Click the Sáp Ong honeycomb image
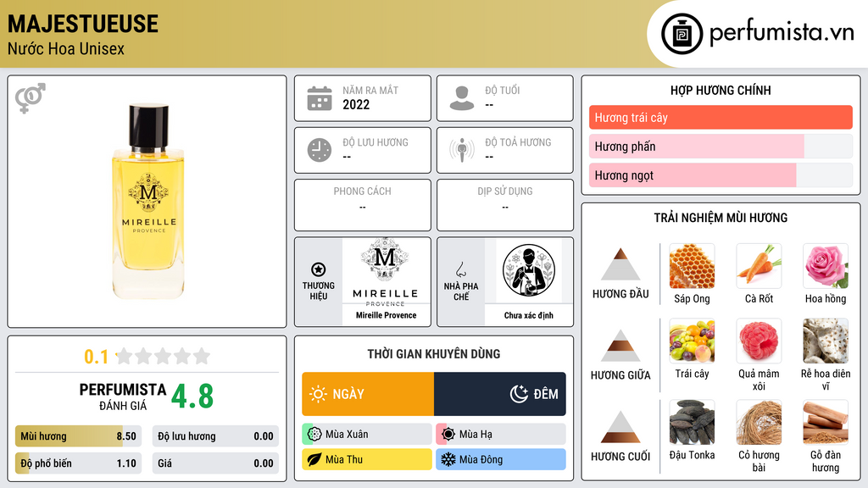This screenshot has width=868, height=488. click(x=692, y=266)
